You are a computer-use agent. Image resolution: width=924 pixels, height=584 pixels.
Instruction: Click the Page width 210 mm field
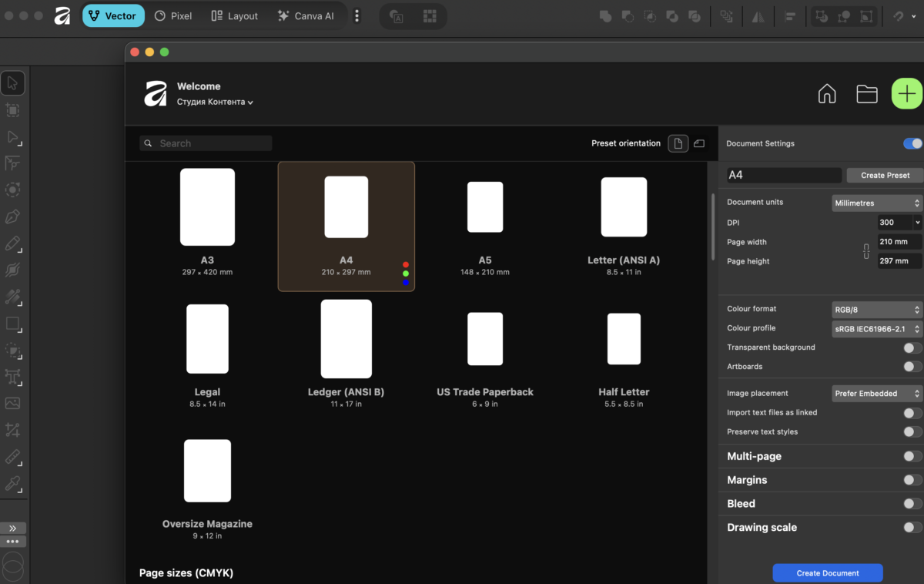(x=899, y=242)
